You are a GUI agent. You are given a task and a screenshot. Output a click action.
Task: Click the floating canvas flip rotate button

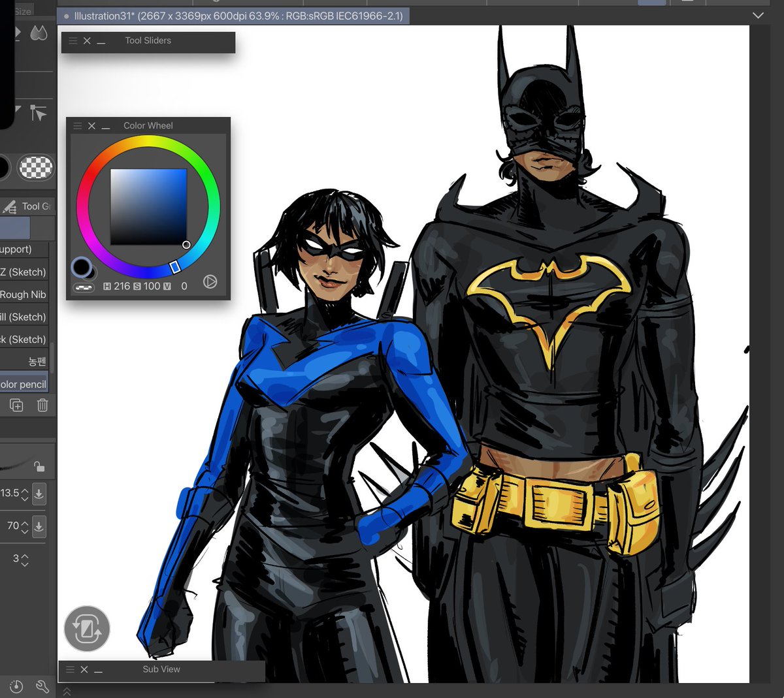coord(87,629)
